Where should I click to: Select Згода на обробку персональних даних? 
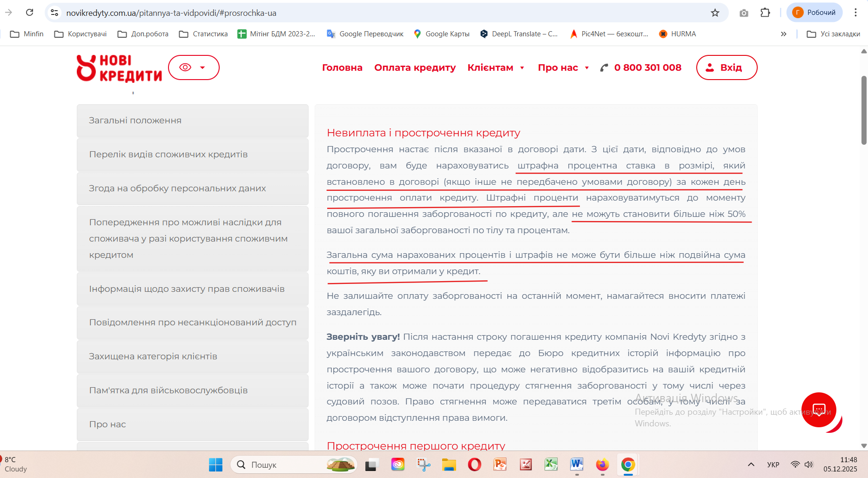coord(193,189)
